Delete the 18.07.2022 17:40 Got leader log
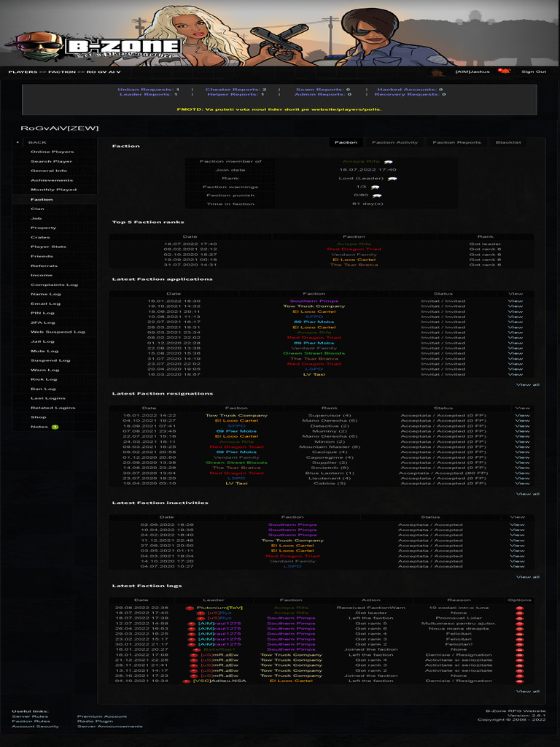Viewport: 560px width, 747px height. tap(519, 613)
